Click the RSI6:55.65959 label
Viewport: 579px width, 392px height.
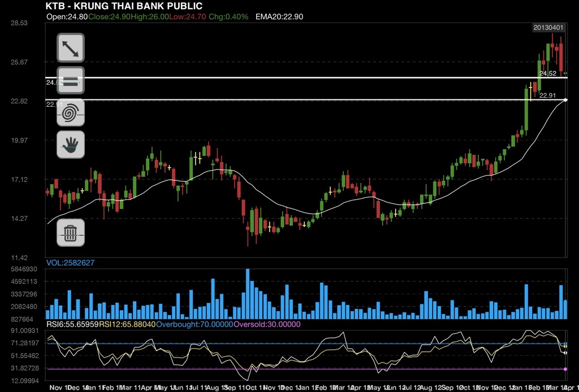point(72,325)
